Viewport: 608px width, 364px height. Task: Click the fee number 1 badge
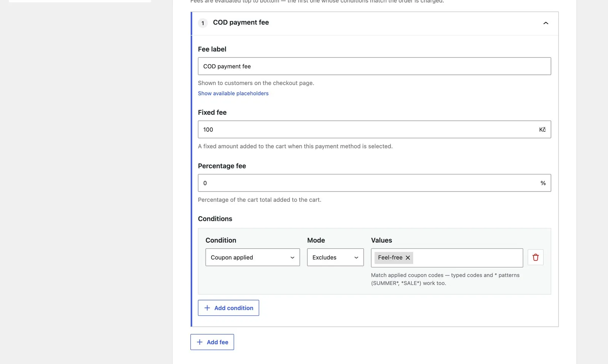tap(203, 23)
